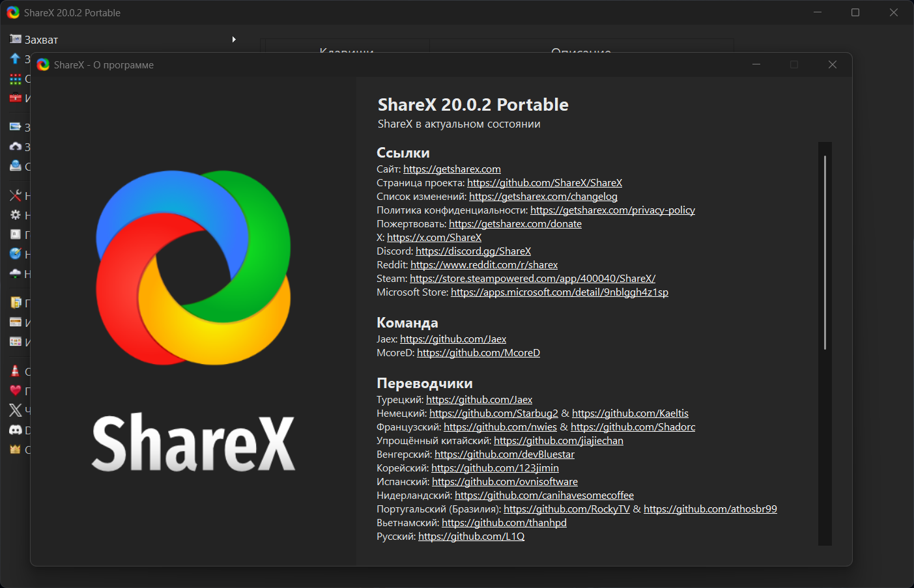Viewport: 914px width, 588px height.
Task: Open the colored grid workflows icon in sidebar
Action: coord(16,79)
